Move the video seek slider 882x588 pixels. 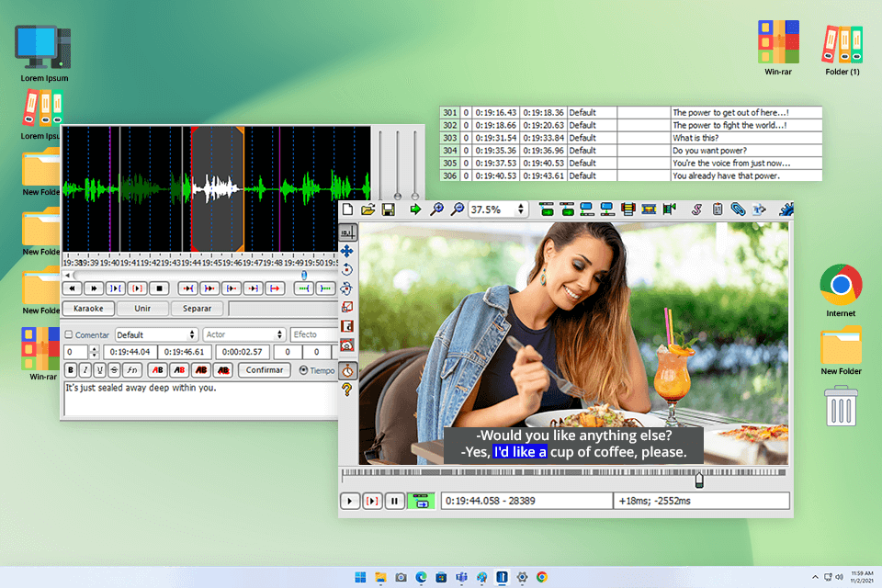(x=698, y=479)
